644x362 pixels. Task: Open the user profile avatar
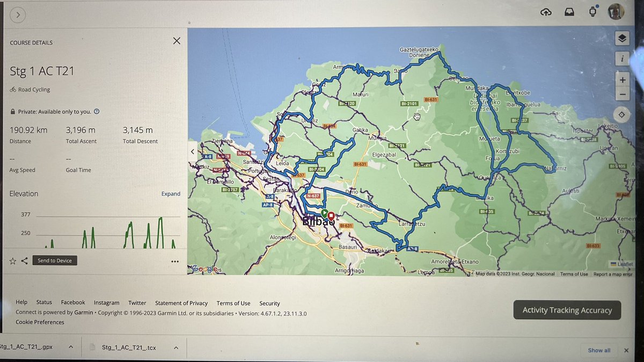click(x=616, y=11)
